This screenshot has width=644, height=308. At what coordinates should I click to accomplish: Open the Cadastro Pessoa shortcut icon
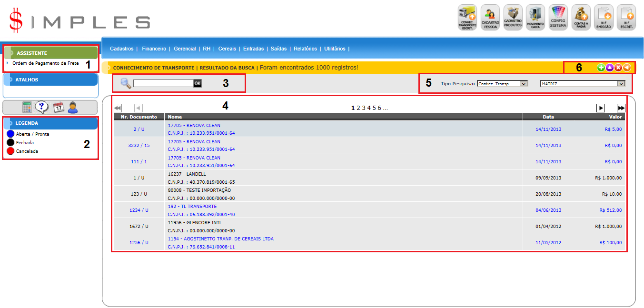(x=490, y=18)
